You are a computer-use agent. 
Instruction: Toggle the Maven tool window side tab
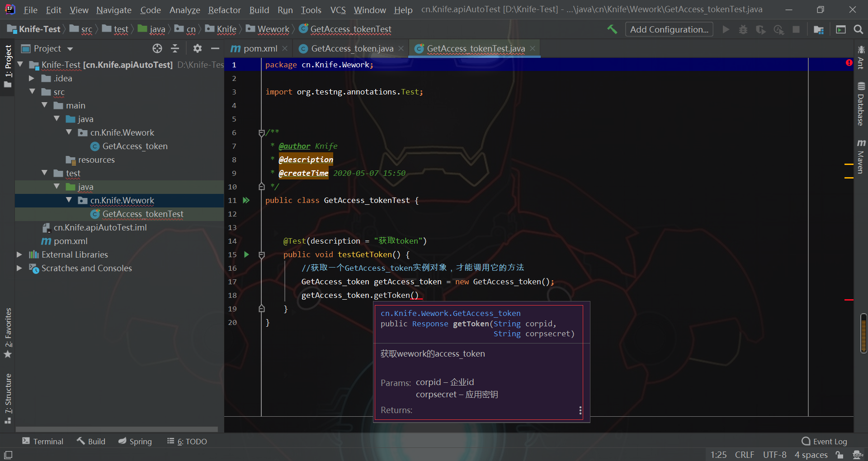[x=861, y=156]
